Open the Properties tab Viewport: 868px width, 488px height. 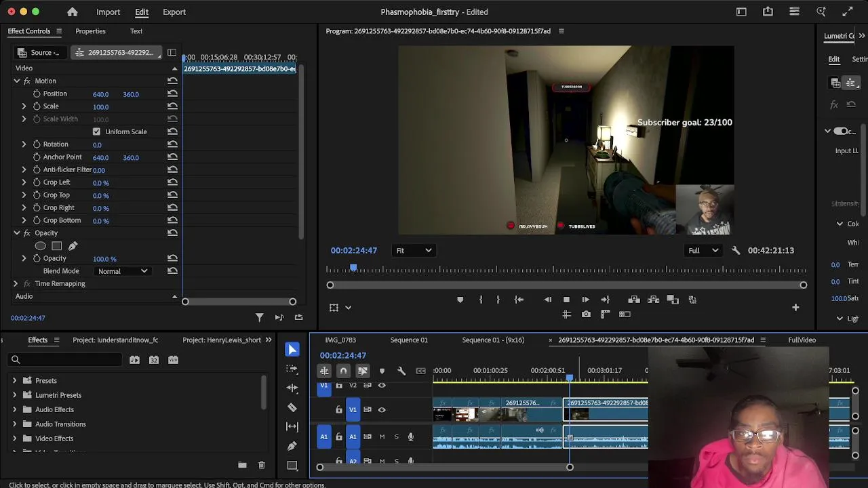(90, 31)
